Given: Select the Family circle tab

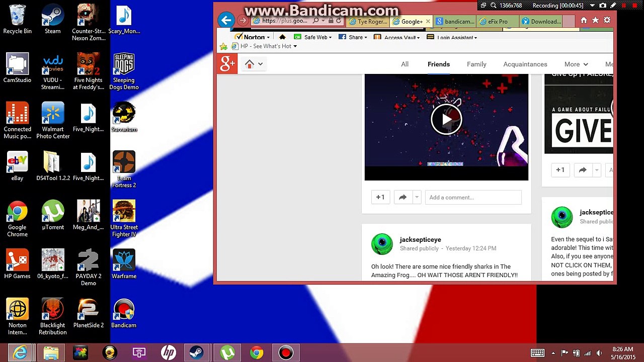Looking at the screenshot, I should (476, 64).
